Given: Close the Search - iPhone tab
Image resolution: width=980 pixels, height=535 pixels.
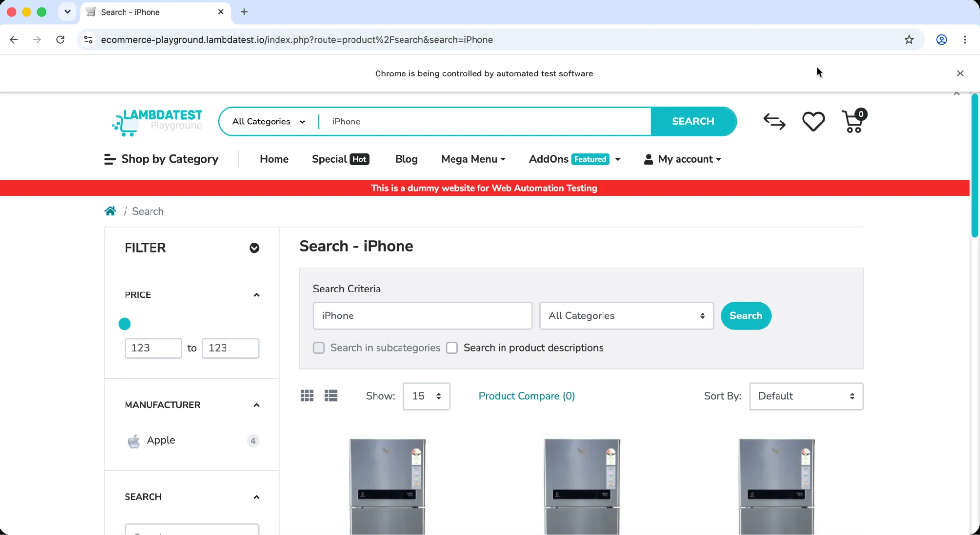Looking at the screenshot, I should click(221, 12).
